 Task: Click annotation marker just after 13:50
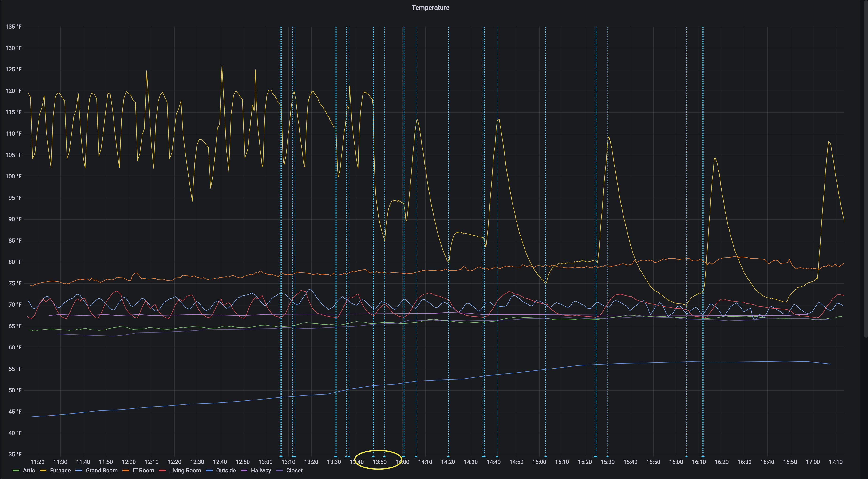pyautogui.click(x=384, y=456)
